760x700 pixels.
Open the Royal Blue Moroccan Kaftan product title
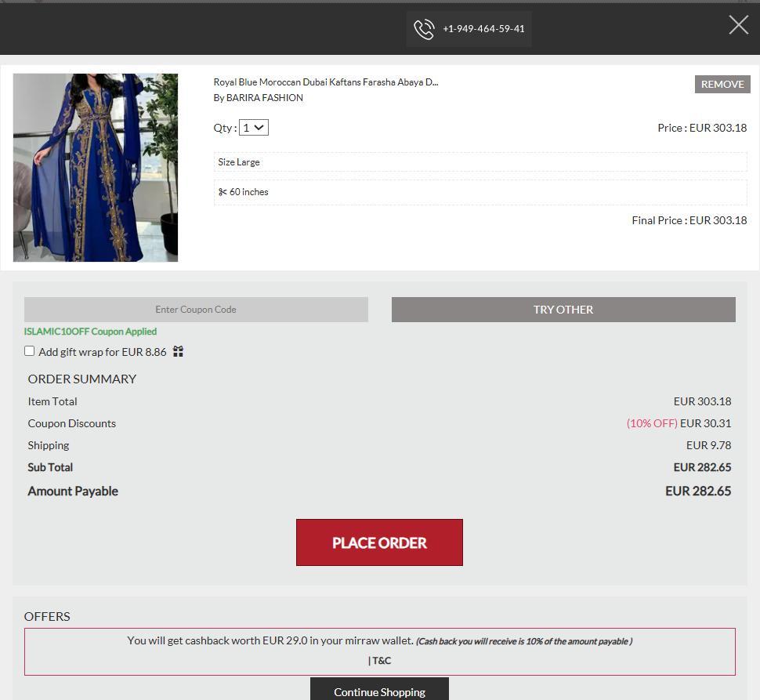point(325,82)
